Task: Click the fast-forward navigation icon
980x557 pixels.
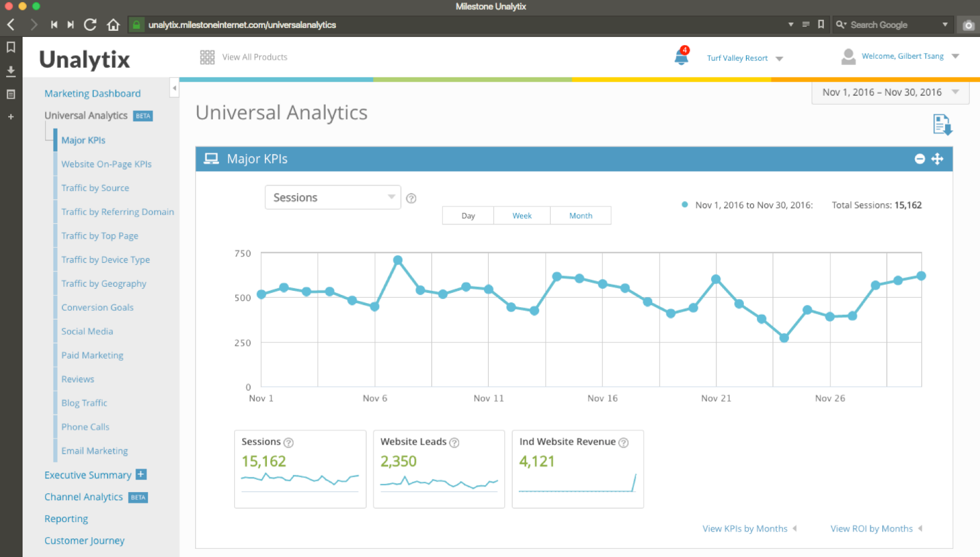Action: [x=70, y=25]
